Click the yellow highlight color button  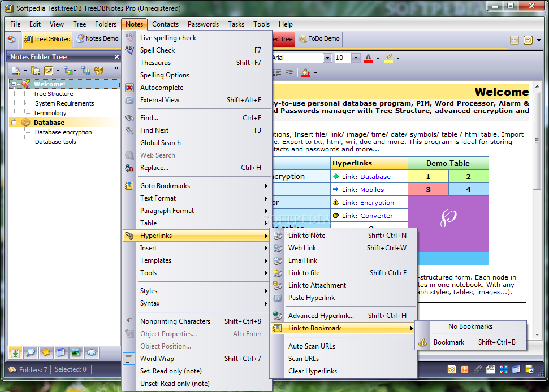point(388,58)
